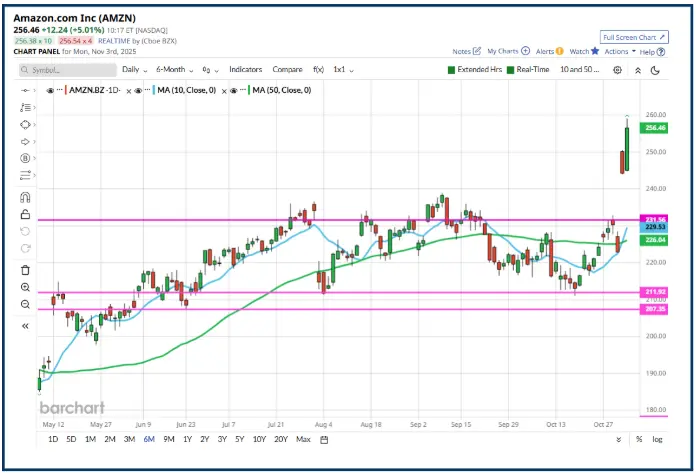The height and width of the screenshot is (473, 696).
Task: Activate the magnet snap tool
Action: click(25, 197)
